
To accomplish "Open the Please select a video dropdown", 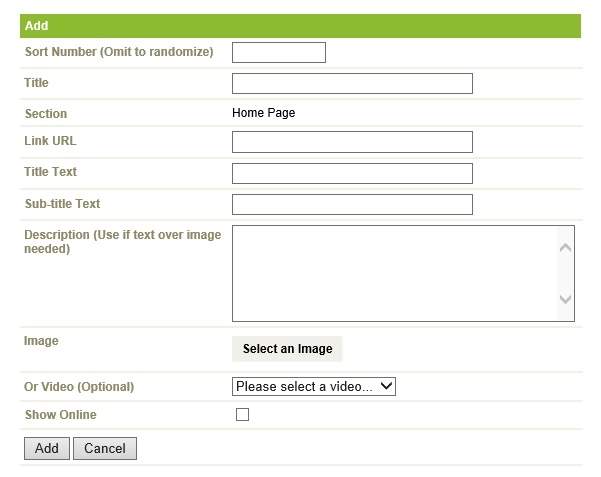I will coord(314,387).
